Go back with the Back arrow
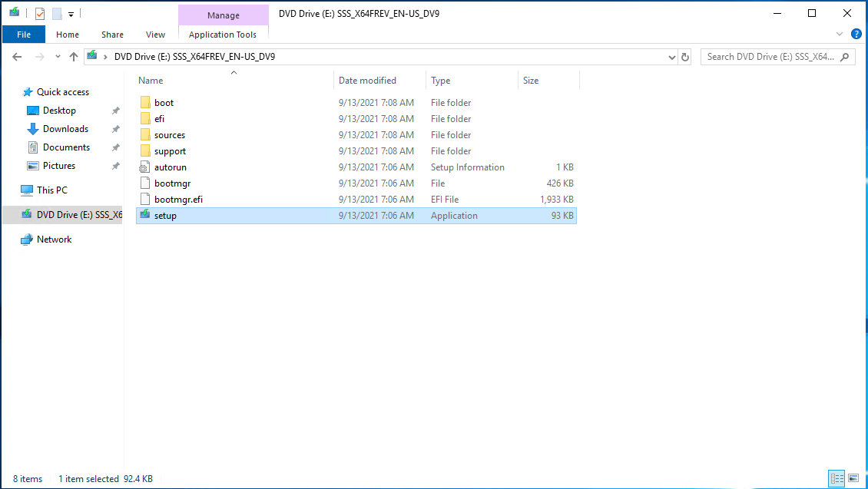 coord(17,57)
